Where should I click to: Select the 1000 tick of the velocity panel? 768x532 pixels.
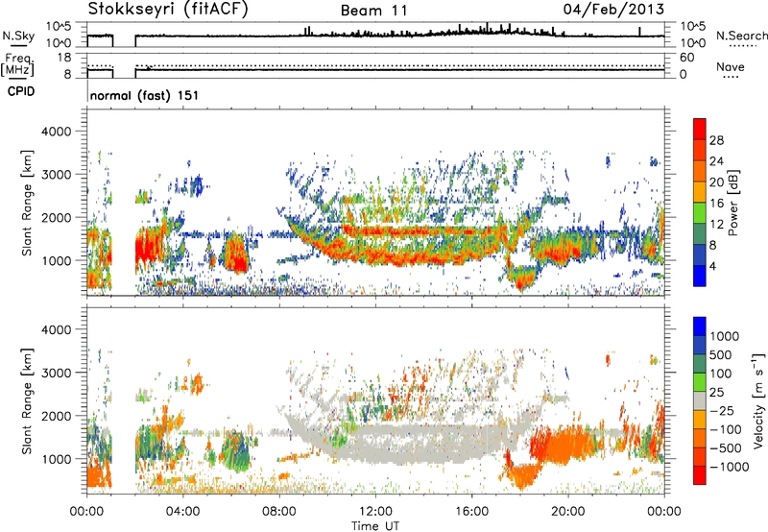pos(57,459)
